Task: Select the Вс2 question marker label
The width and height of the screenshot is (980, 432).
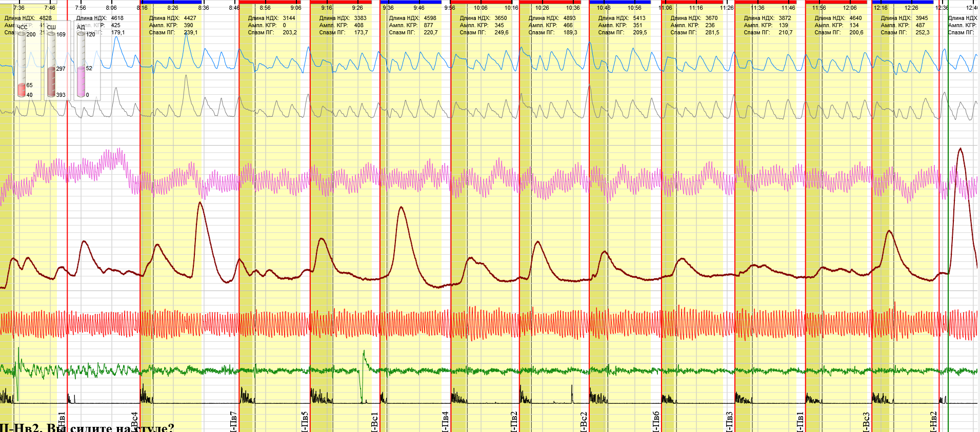Action: point(584,421)
